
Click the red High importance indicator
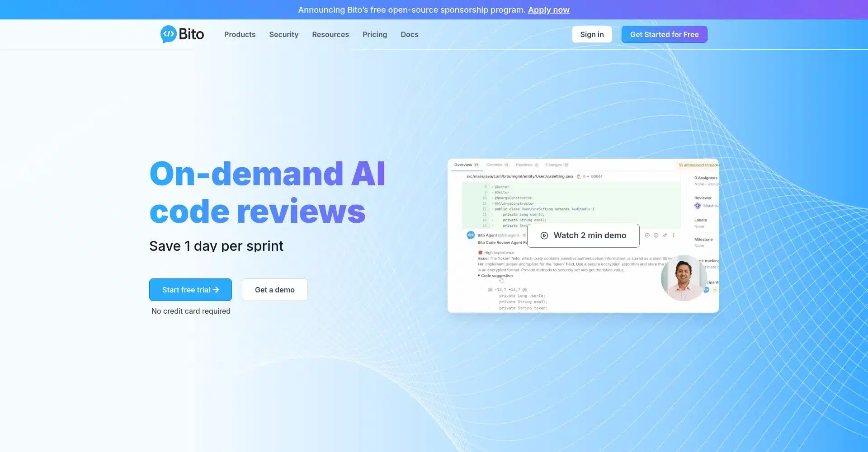point(480,253)
